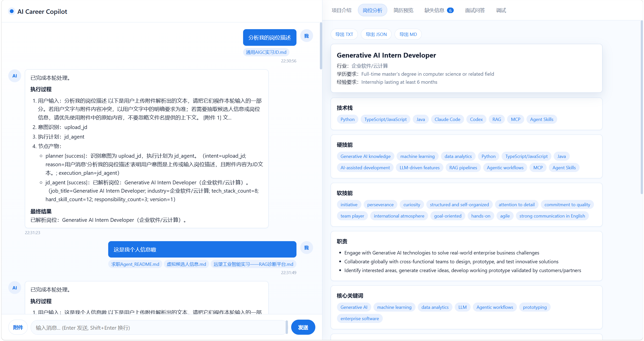Open the 缺失信息 tab
Image resolution: width=644 pixels, height=341 pixels.
439,10
